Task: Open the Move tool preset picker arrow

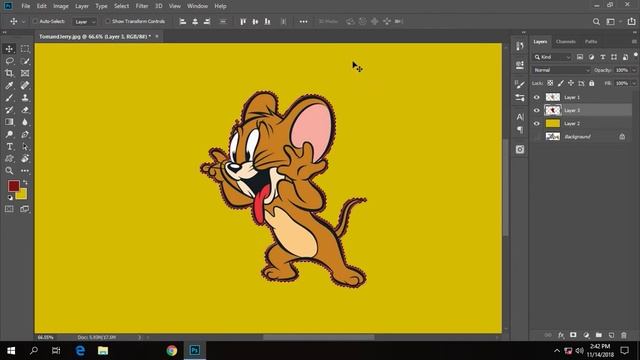Action: coord(24,22)
